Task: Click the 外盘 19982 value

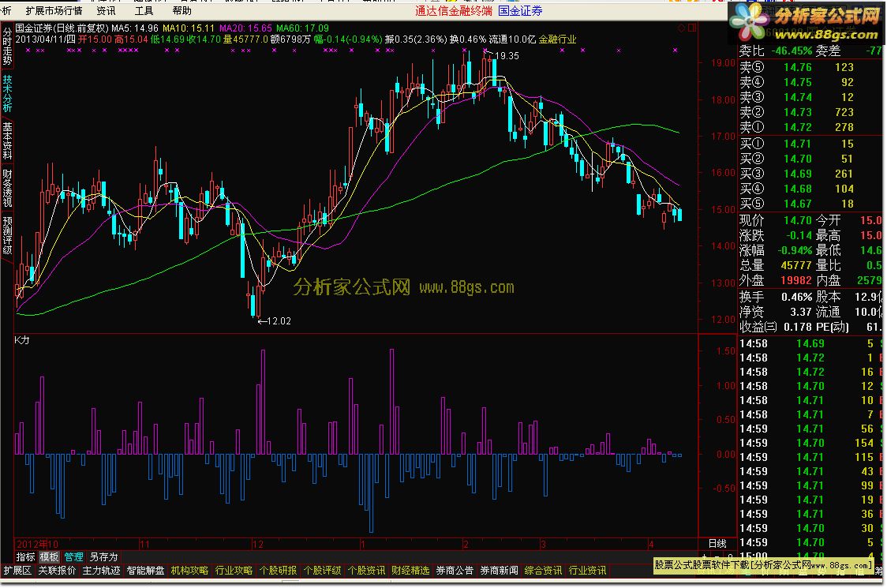Action: [796, 280]
